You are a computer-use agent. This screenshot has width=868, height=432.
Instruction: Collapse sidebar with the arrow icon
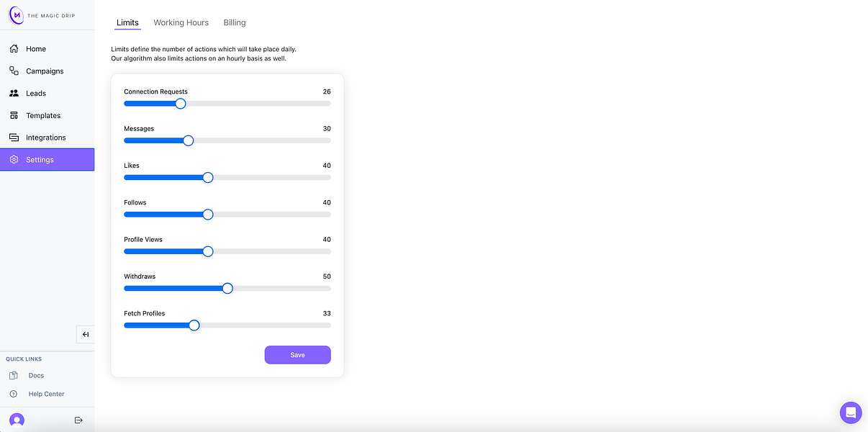tap(86, 334)
